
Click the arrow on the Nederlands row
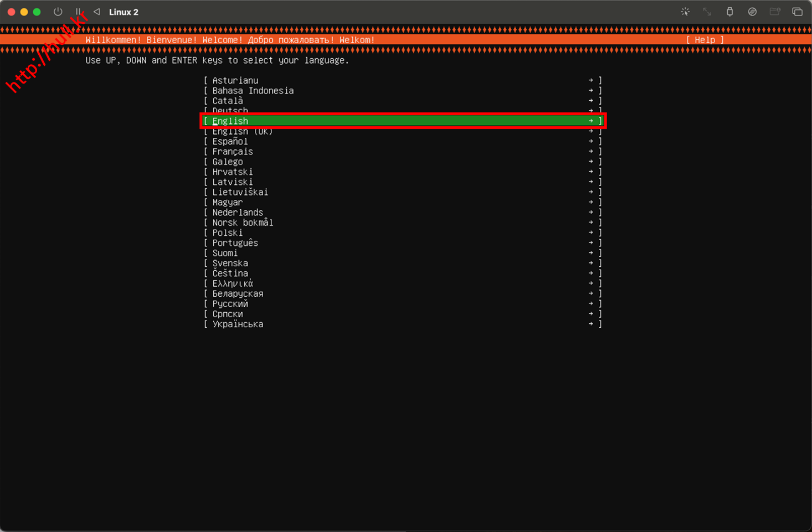pos(591,213)
